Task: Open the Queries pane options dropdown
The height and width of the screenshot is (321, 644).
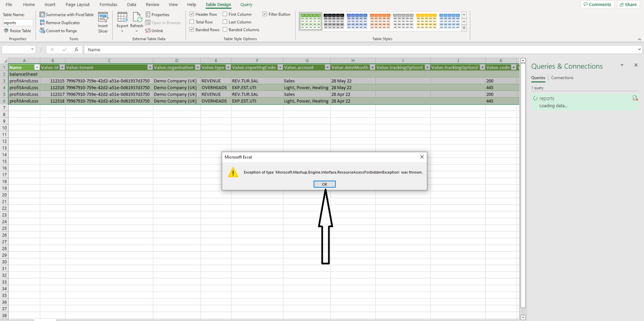Action: [x=622, y=65]
